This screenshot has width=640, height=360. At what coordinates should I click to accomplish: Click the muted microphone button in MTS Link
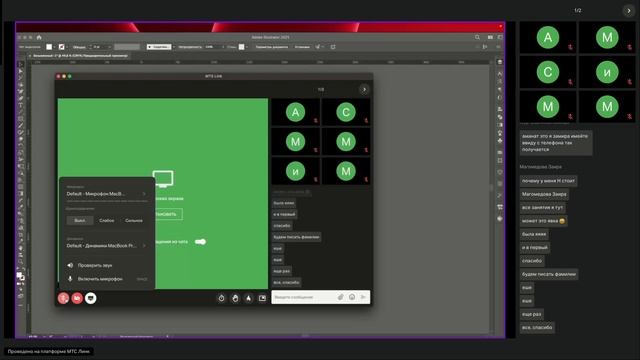tap(63, 298)
